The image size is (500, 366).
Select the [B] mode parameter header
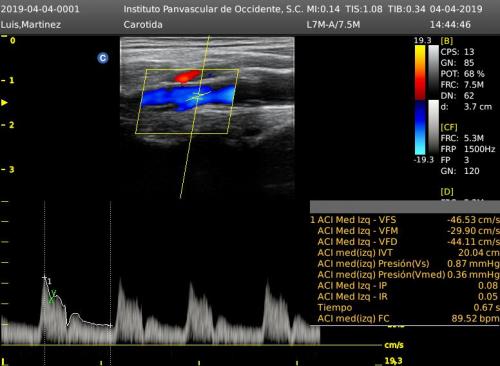tap(447, 41)
